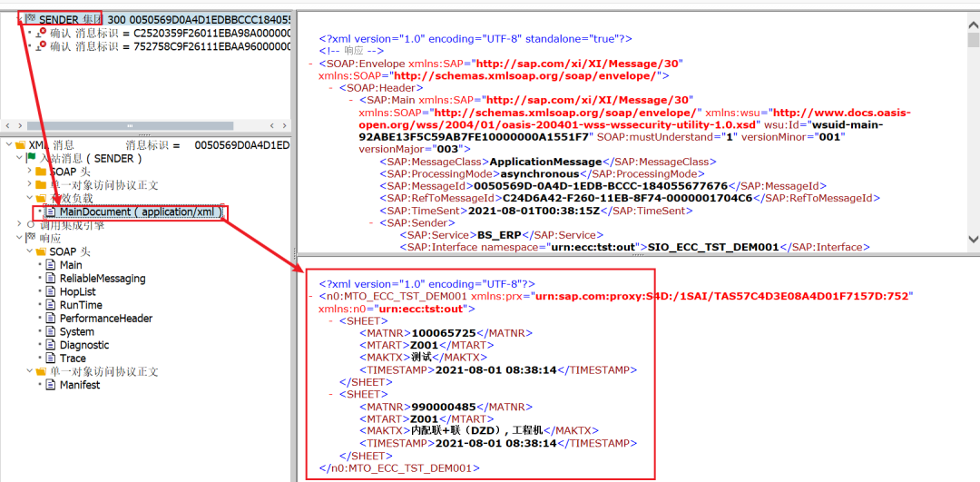The image size is (980, 482).
Task: Click the document icon beside ReliableMessaging
Action: tap(51, 278)
